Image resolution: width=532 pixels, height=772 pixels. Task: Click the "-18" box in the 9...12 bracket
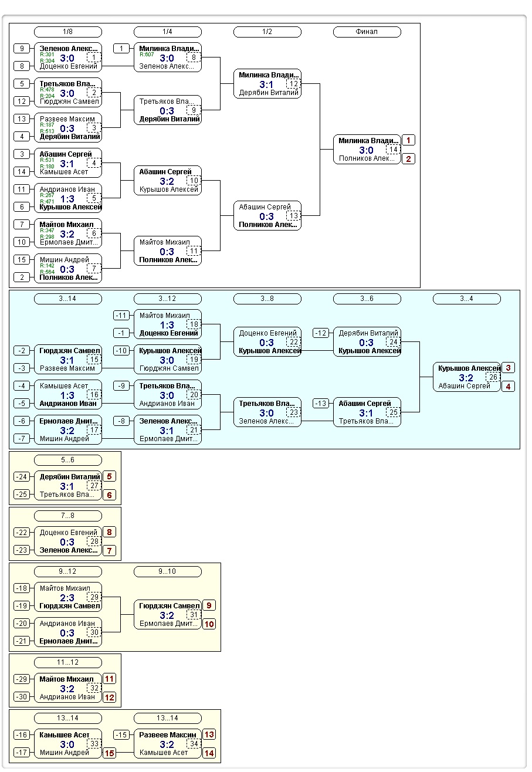[22, 588]
